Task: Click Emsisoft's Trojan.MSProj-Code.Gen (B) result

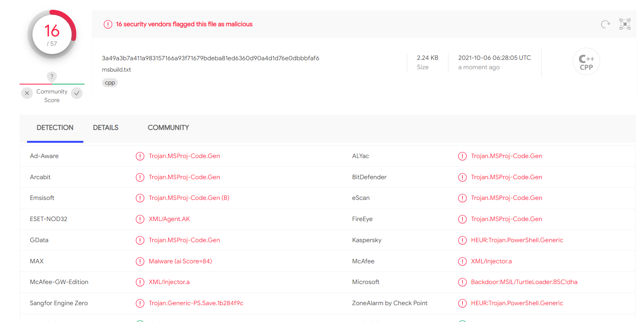Action: pyautogui.click(x=189, y=198)
